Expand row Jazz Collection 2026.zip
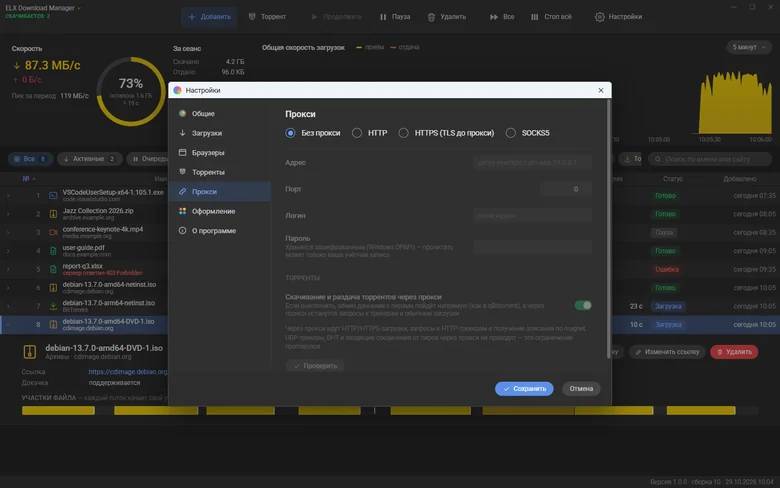The height and width of the screenshot is (488, 780). pyautogui.click(x=8, y=214)
